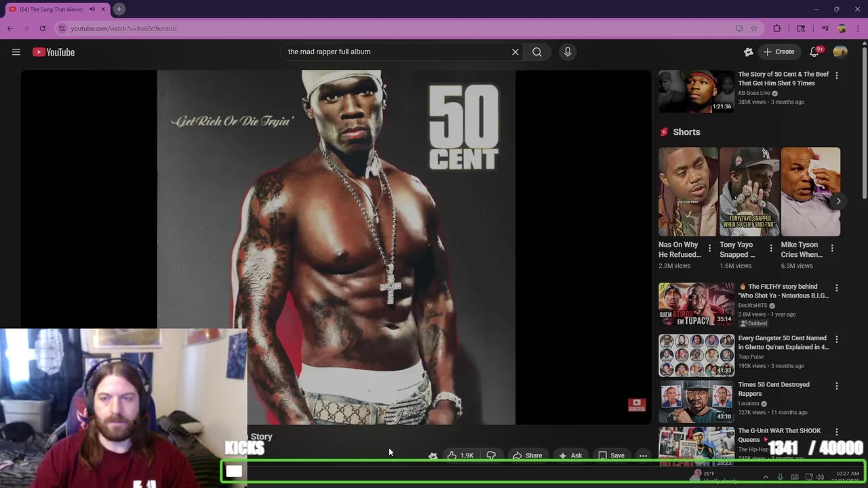Open options for Nas short
Viewport: 868px width, 488px height.
point(709,248)
